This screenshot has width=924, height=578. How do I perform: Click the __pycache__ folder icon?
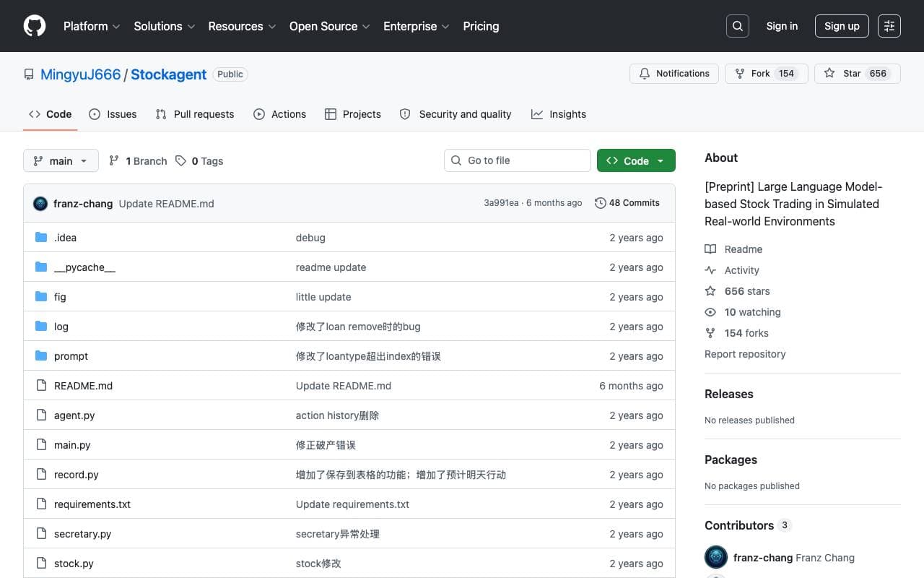click(x=41, y=267)
